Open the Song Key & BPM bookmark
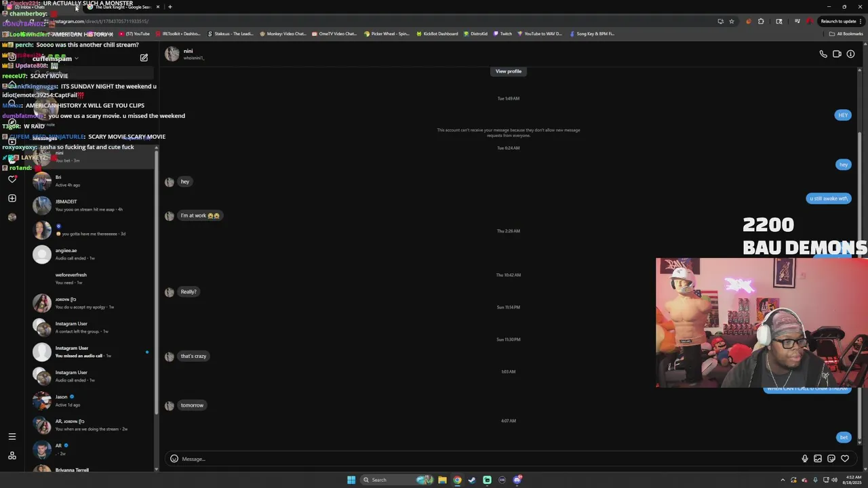Image resolution: width=868 pixels, height=488 pixels. coord(591,33)
